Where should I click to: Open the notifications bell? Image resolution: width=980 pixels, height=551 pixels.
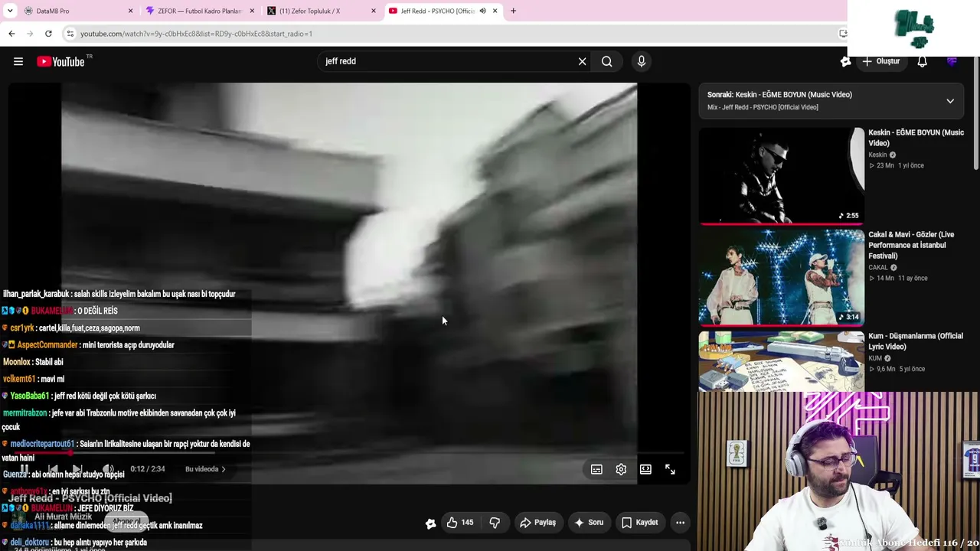(x=922, y=61)
